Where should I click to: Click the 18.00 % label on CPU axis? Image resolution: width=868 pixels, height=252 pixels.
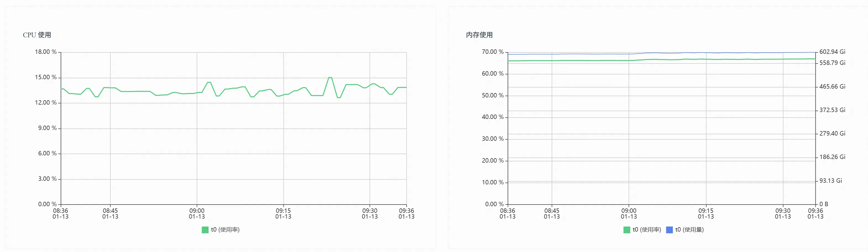pyautogui.click(x=46, y=52)
